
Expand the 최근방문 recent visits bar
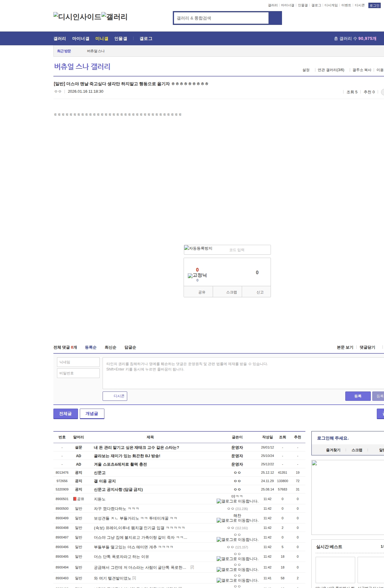[64, 51]
